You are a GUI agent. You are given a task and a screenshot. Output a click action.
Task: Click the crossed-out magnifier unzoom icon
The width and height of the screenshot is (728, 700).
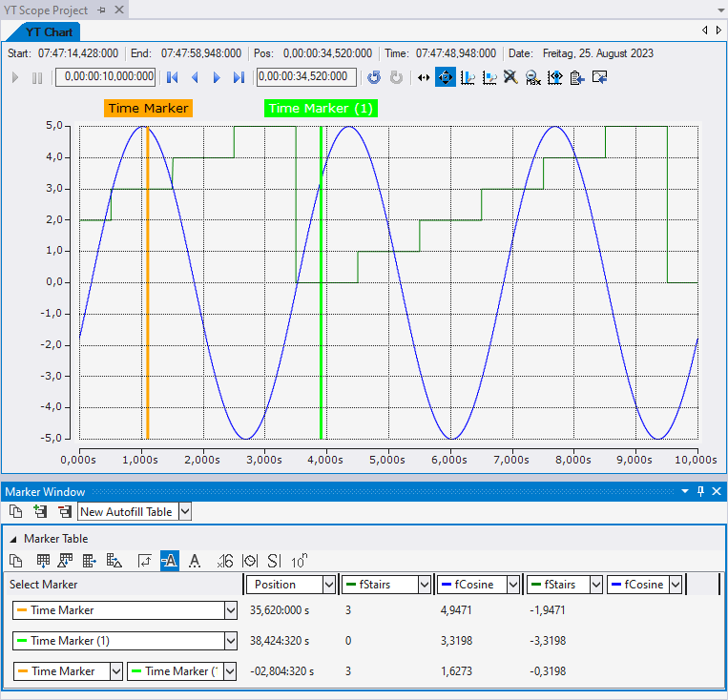click(510, 77)
